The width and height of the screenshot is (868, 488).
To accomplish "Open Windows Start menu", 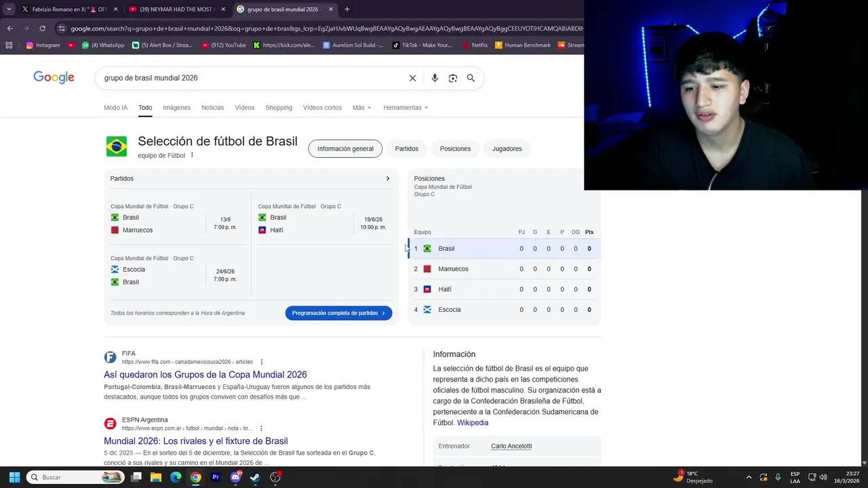I will [x=14, y=477].
